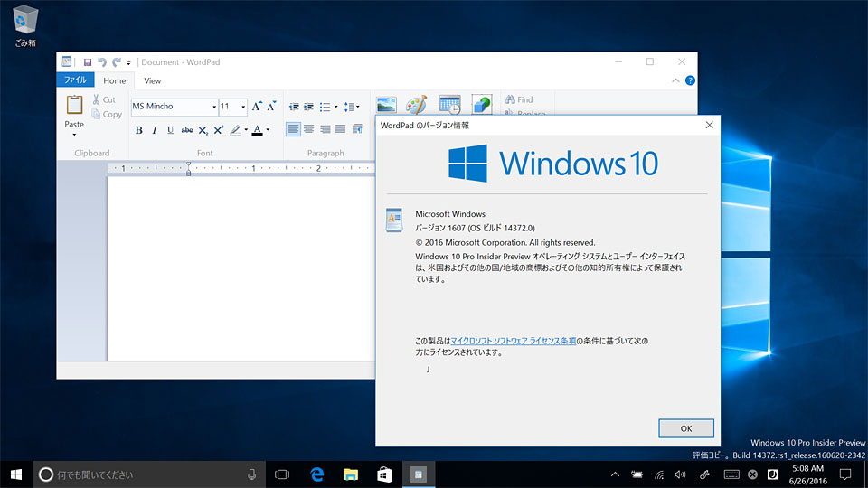Click the Cortana microphone icon
The width and height of the screenshot is (868, 488).
[x=252, y=474]
